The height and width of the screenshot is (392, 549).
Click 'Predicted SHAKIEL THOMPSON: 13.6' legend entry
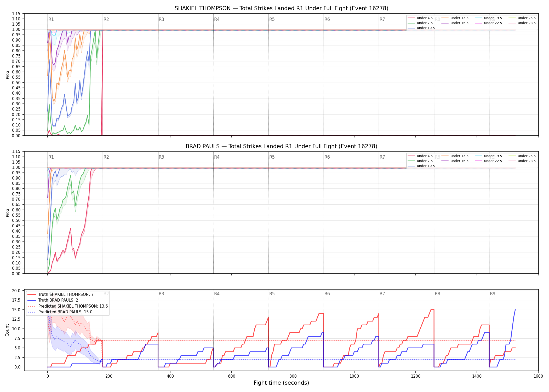68,306
